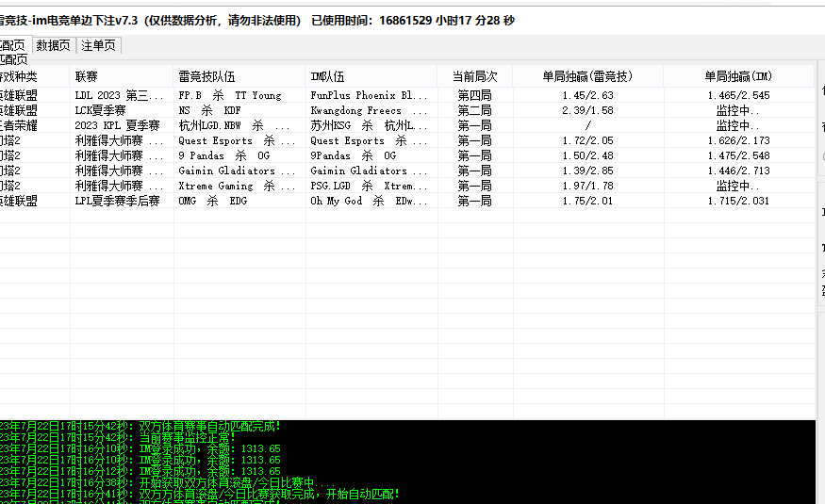Select the FunPlus Phoenix Bl... cell

[369, 95]
